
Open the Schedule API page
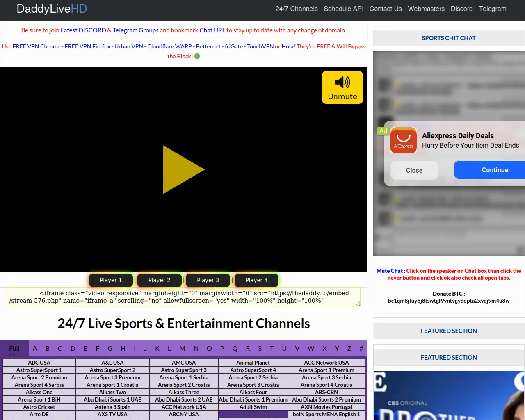coord(344,9)
